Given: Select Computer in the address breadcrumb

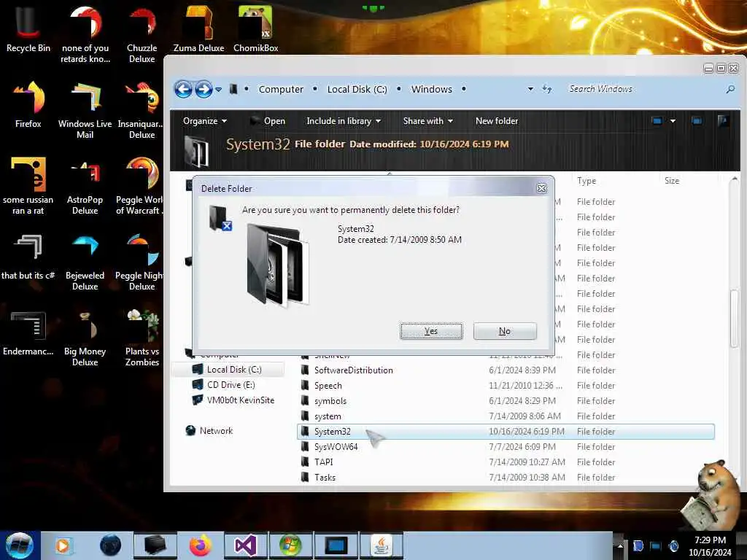Looking at the screenshot, I should [x=281, y=89].
